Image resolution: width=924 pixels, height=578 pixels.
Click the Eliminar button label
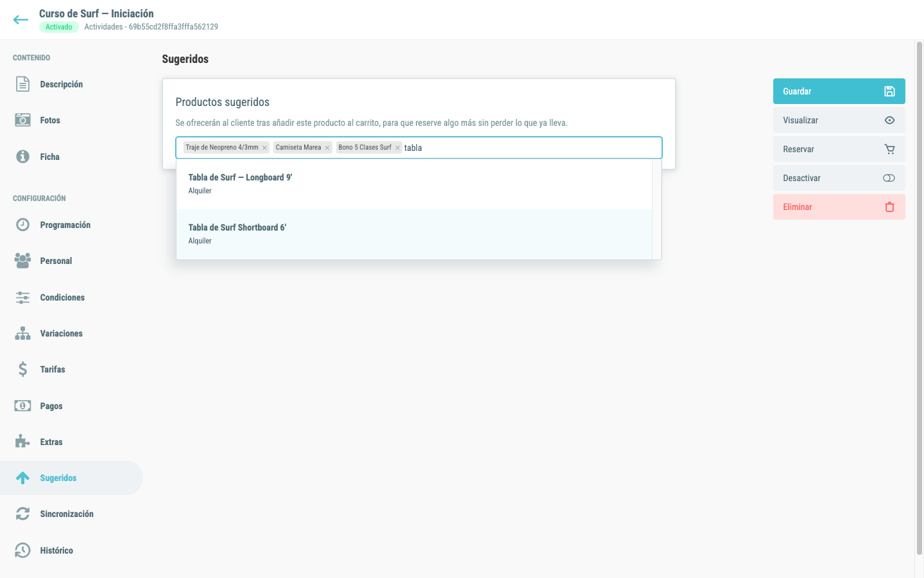click(798, 207)
